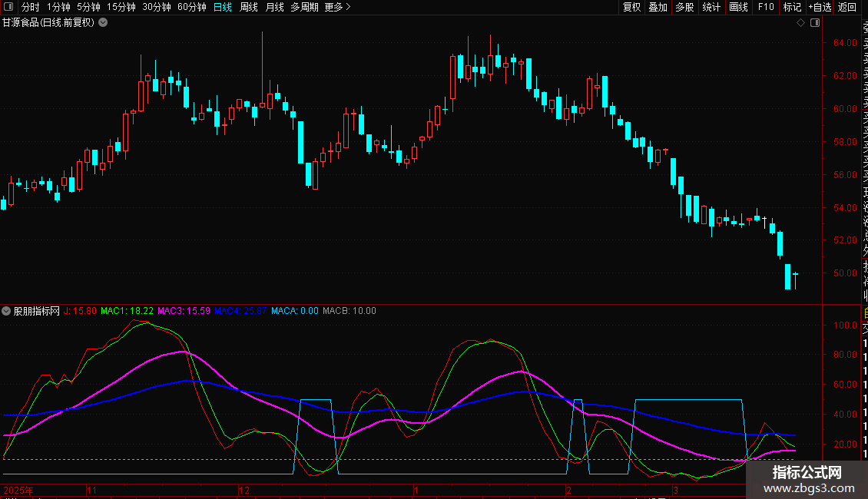868x499 pixels.
Task: Select the 分时 intraday view
Action: (x=31, y=7)
